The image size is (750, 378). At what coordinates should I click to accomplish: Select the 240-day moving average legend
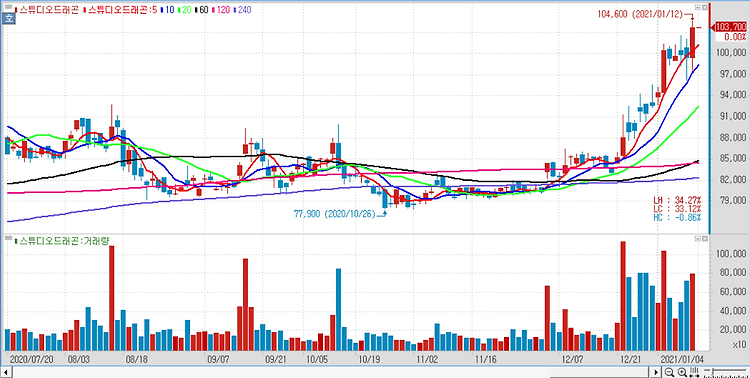[243, 10]
